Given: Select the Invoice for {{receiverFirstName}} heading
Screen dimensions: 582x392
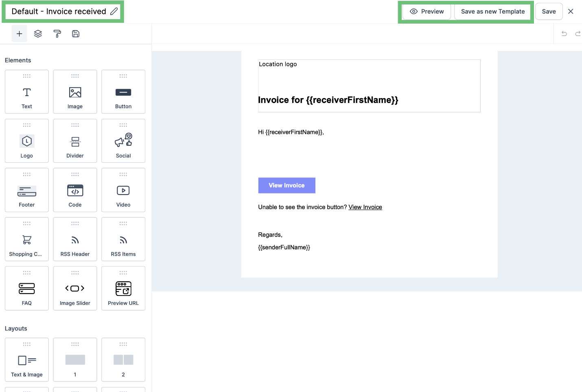Looking at the screenshot, I should pyautogui.click(x=328, y=100).
